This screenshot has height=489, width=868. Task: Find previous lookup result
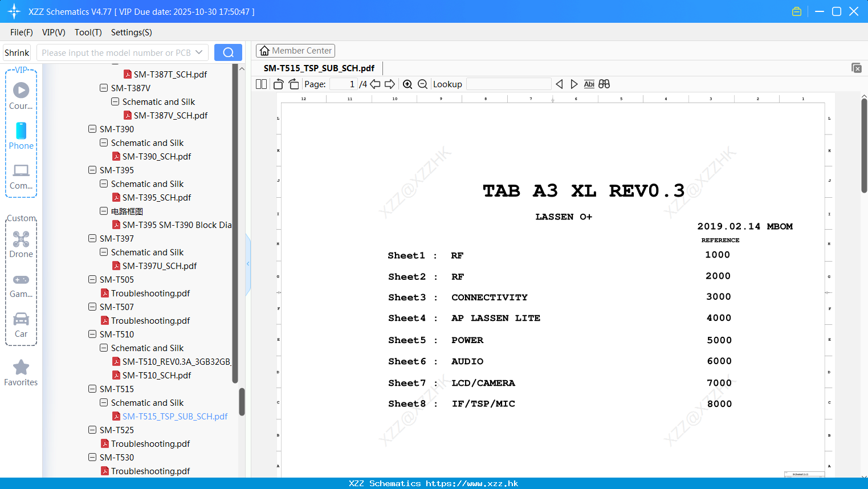(x=559, y=84)
